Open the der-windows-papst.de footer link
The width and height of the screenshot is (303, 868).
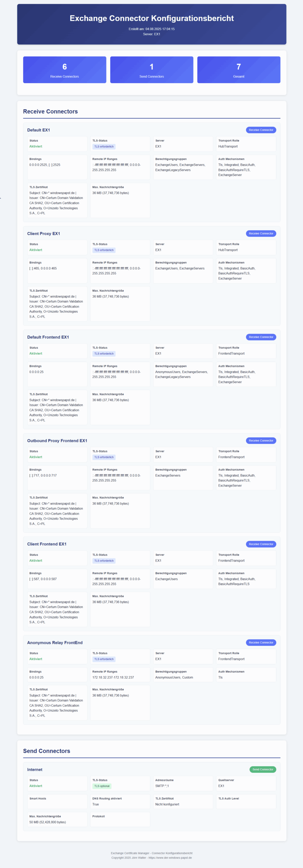coord(170,858)
